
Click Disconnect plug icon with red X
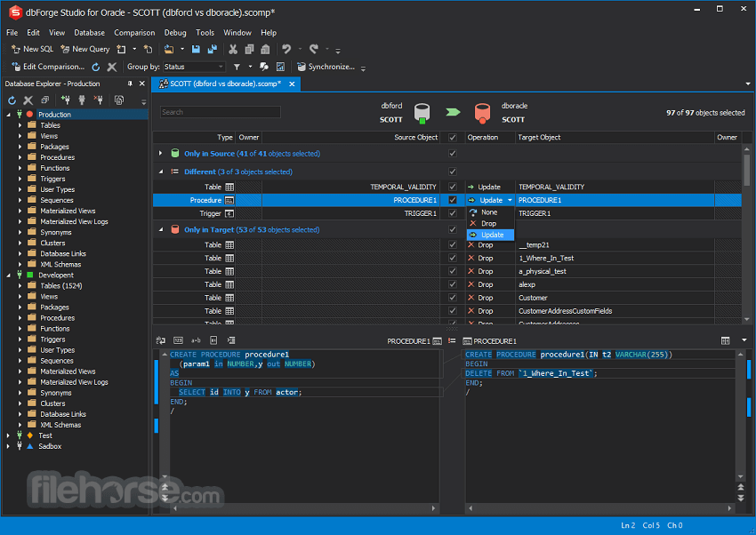click(99, 100)
